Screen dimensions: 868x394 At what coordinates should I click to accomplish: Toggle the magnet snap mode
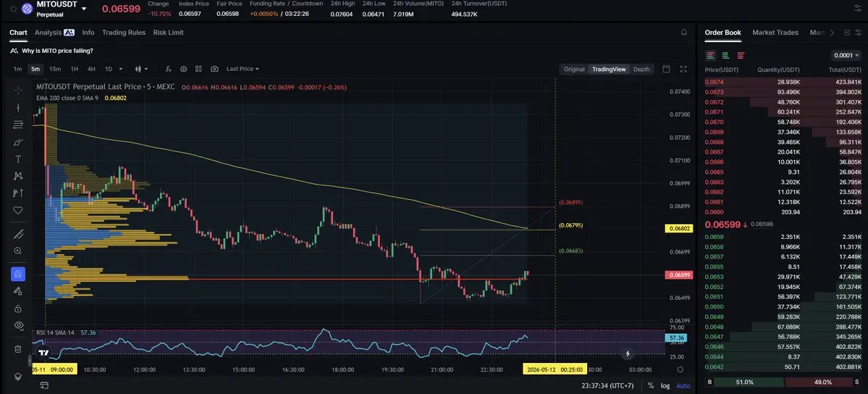[17, 274]
